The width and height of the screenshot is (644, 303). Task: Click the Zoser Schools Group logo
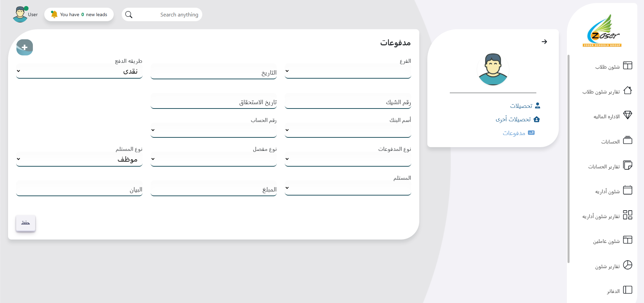click(602, 31)
